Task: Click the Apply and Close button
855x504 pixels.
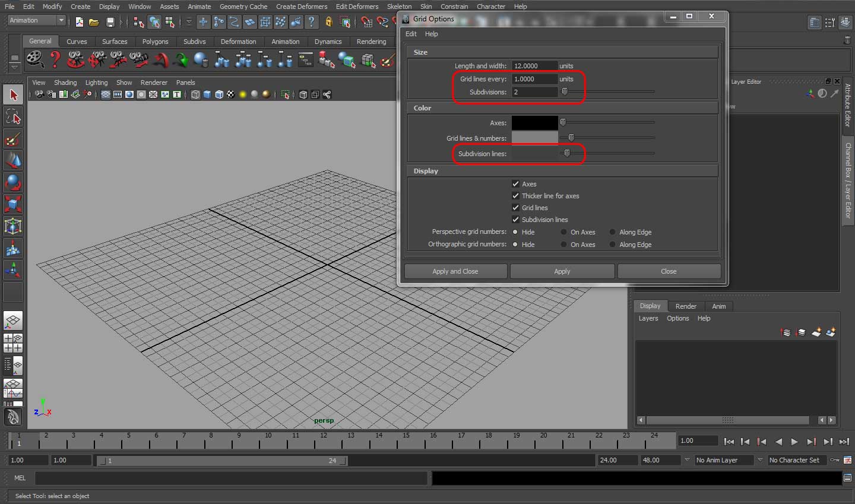Action: (x=455, y=271)
